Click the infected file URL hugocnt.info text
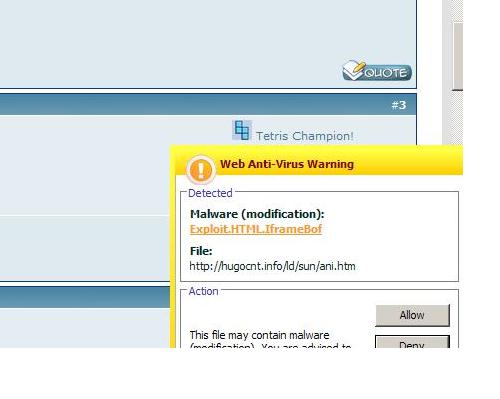Image resolution: width=500 pixels, height=399 pixels. point(272,266)
